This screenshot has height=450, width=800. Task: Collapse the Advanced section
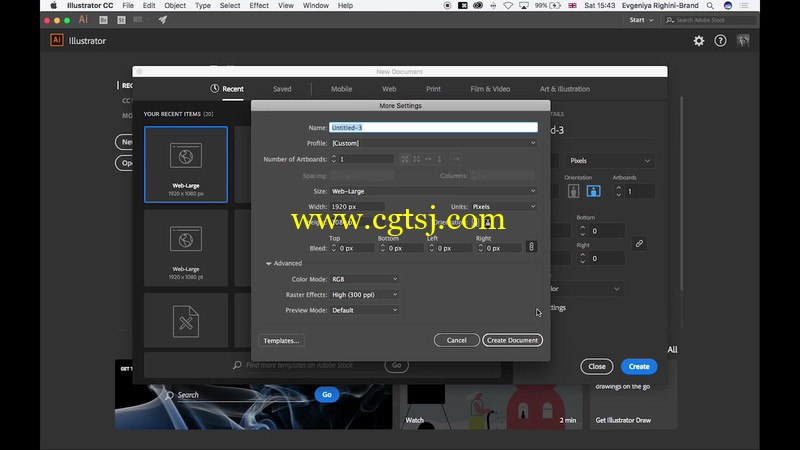[x=268, y=264]
